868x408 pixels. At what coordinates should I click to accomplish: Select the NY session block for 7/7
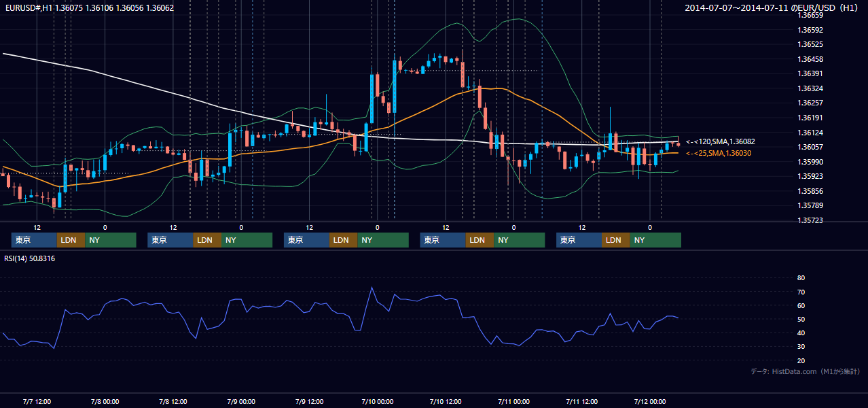[111, 240]
